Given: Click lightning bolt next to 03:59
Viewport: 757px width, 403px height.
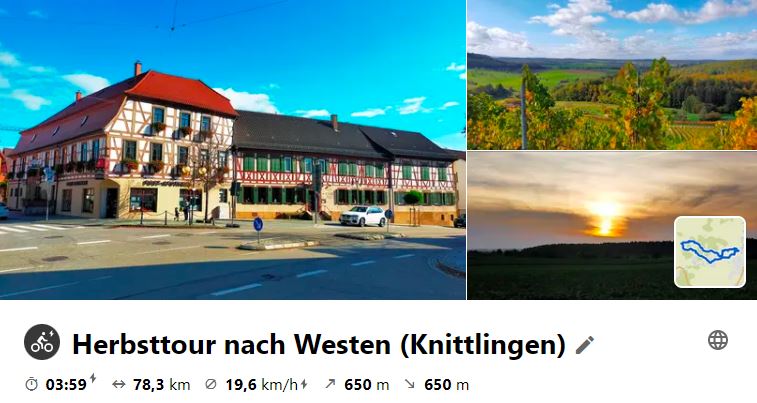Looking at the screenshot, I should tap(93, 379).
